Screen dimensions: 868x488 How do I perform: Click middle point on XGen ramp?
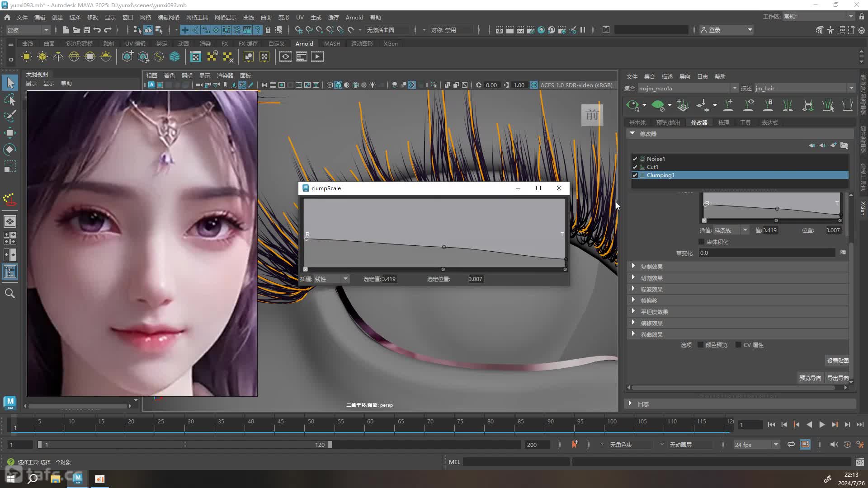point(777,209)
